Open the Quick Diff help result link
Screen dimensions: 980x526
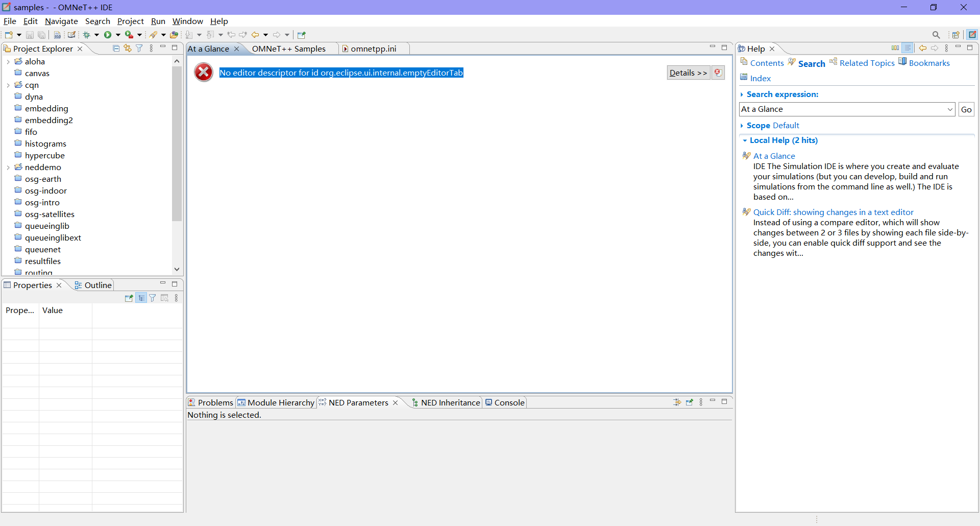(x=833, y=212)
